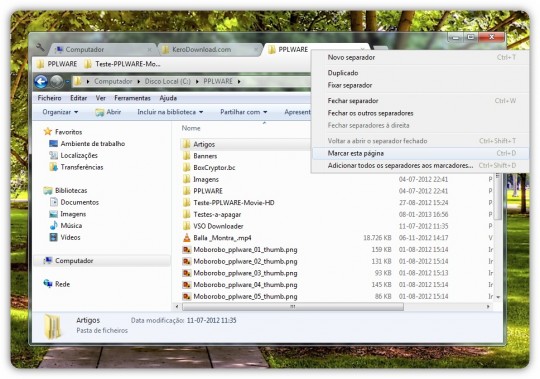Open Documentos library
540x379 pixels.
[74, 202]
